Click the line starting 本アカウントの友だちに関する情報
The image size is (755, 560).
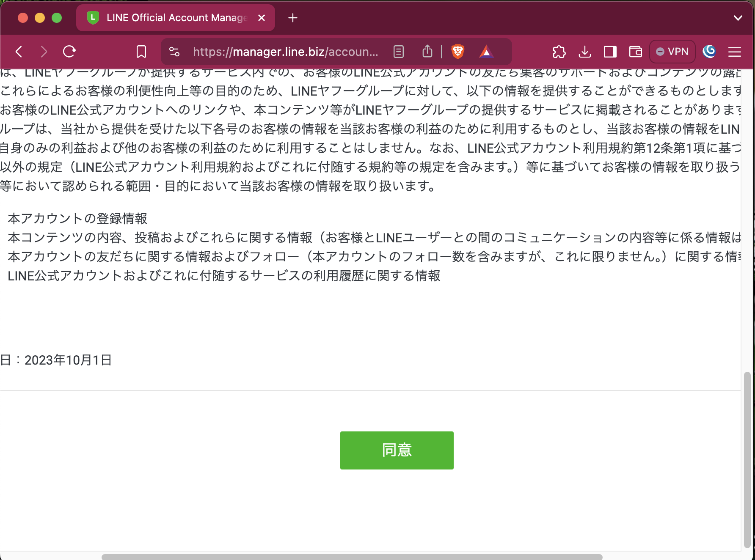(x=374, y=257)
